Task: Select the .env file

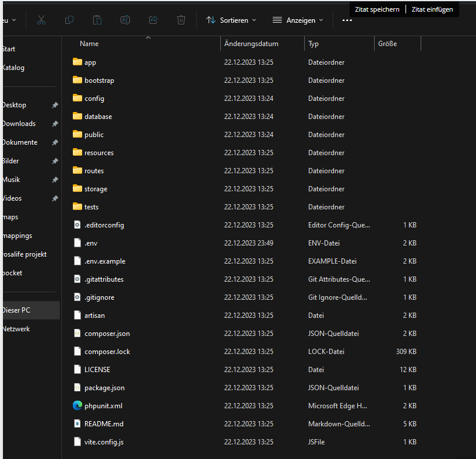Action: point(91,243)
